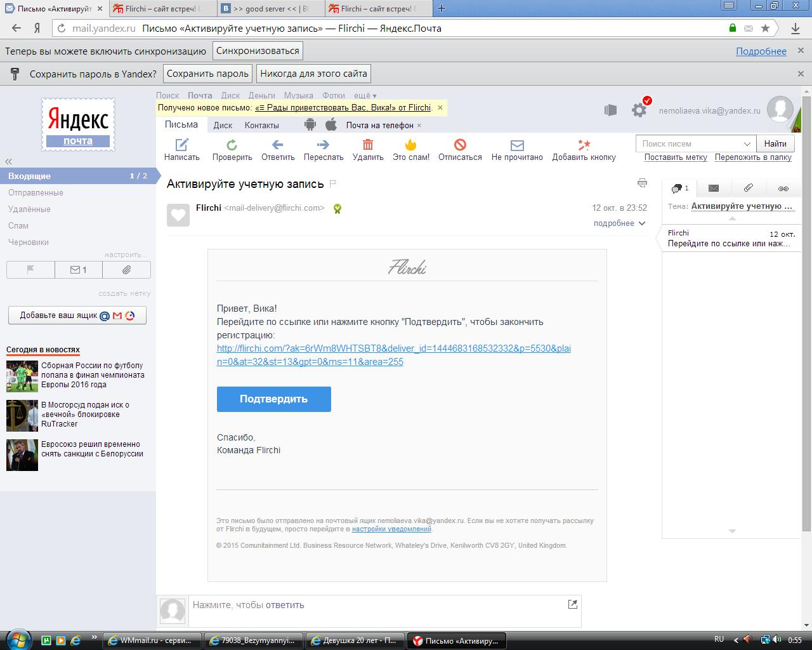The image size is (812, 650).
Task: Click the Синхронизоваться button
Action: (x=257, y=51)
